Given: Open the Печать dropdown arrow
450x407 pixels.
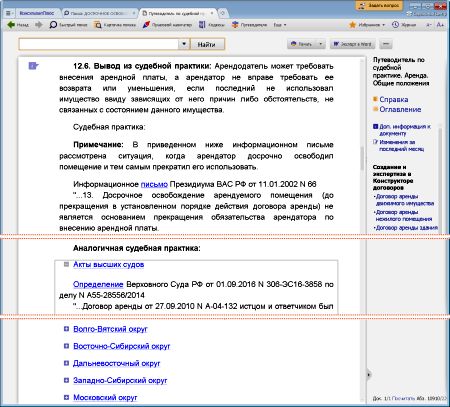Looking at the screenshot, I should (321, 44).
